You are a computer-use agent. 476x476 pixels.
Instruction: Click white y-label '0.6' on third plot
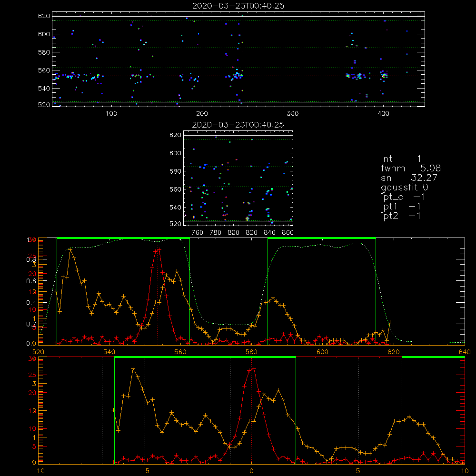click(31, 281)
